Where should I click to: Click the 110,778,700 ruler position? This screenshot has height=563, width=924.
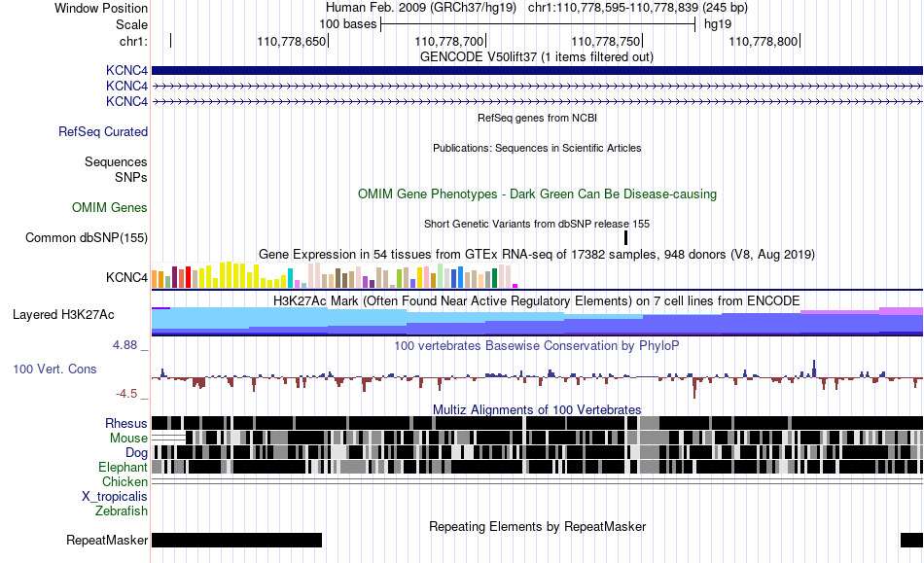coord(449,41)
